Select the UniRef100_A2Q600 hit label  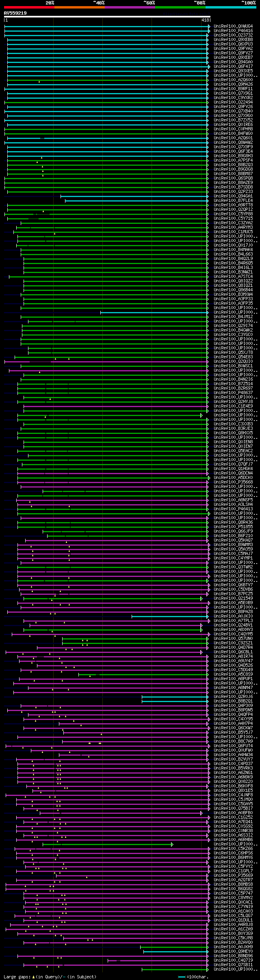pos(233,80)
